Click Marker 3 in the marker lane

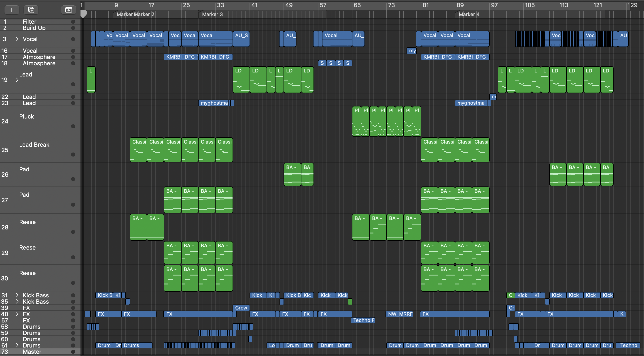212,15
